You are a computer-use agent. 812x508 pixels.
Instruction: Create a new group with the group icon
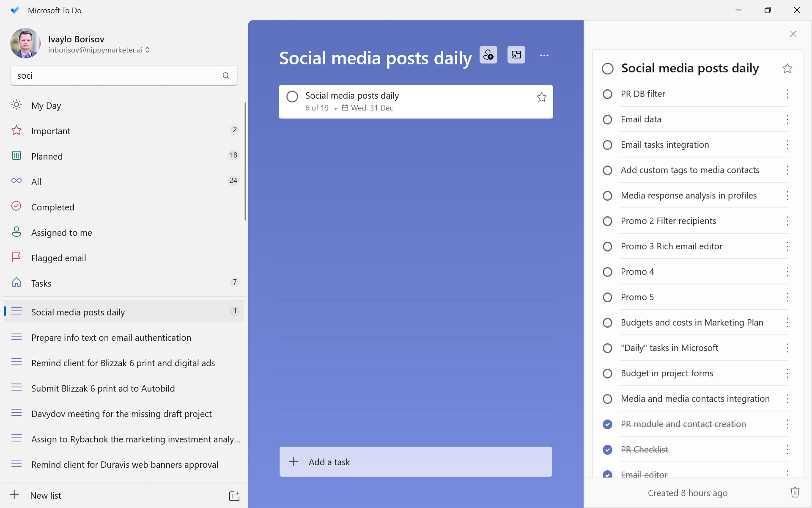234,495
